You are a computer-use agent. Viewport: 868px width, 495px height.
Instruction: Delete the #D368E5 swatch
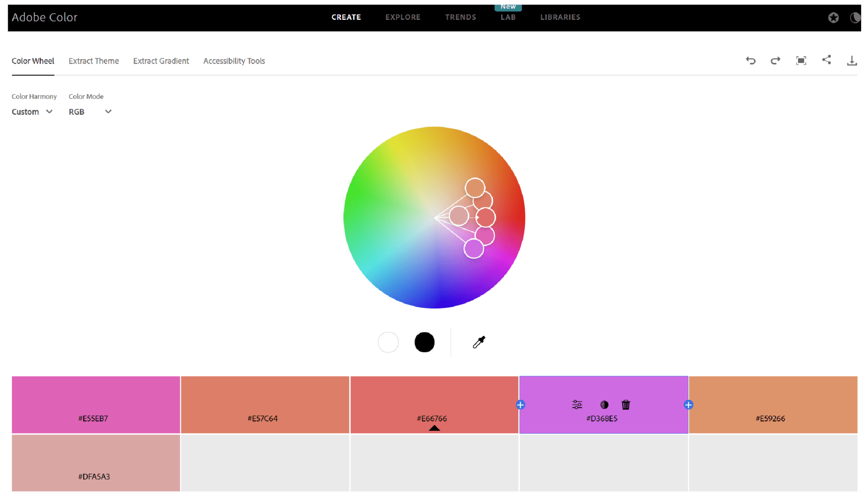626,405
